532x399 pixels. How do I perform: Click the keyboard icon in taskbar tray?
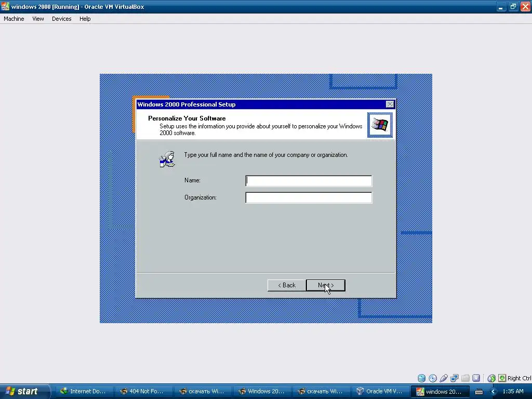coord(478,392)
